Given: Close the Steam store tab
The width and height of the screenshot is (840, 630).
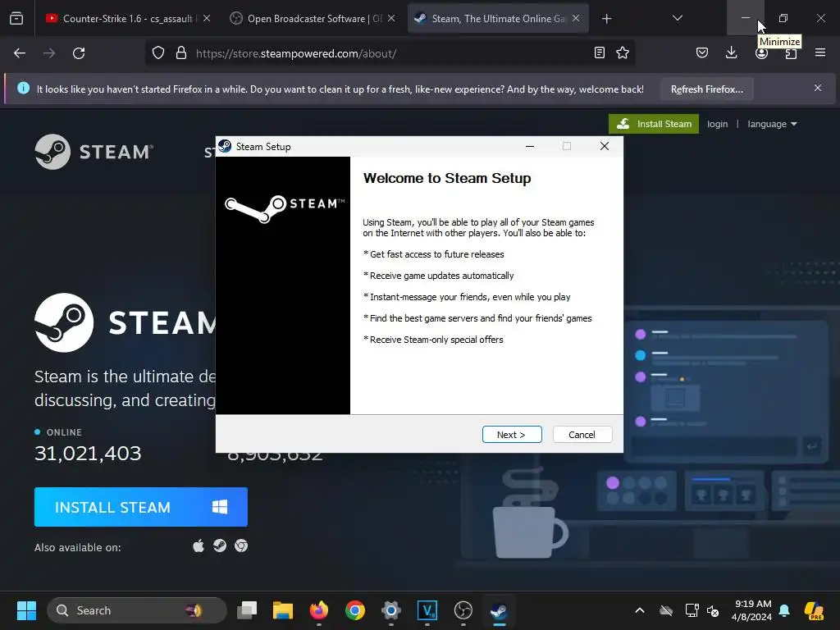Looking at the screenshot, I should [x=576, y=18].
